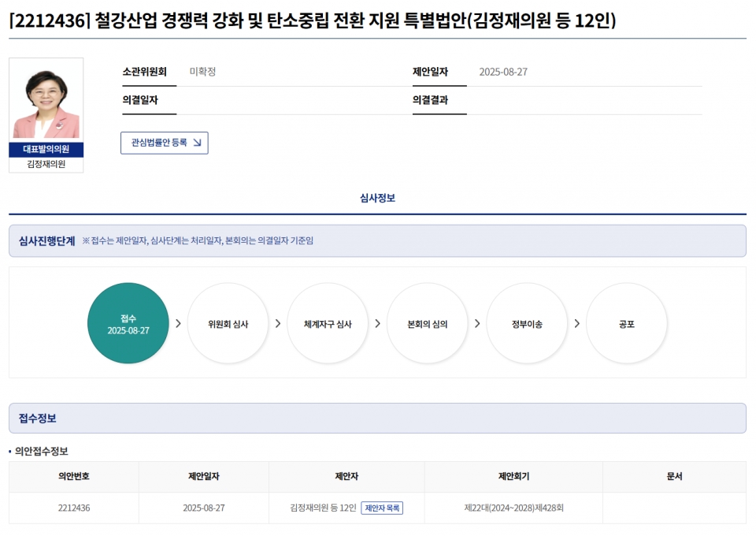The height and width of the screenshot is (536, 756).
Task: Collapse the 접수정보 section header
Action: (38, 418)
